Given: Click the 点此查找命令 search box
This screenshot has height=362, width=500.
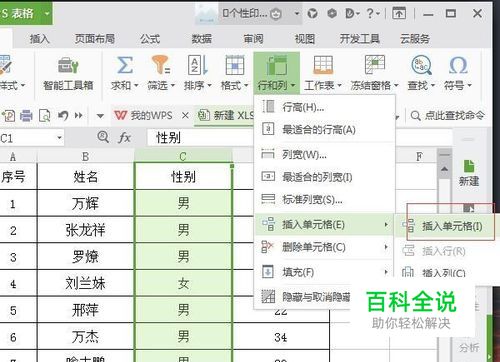Looking at the screenshot, I should [x=447, y=116].
